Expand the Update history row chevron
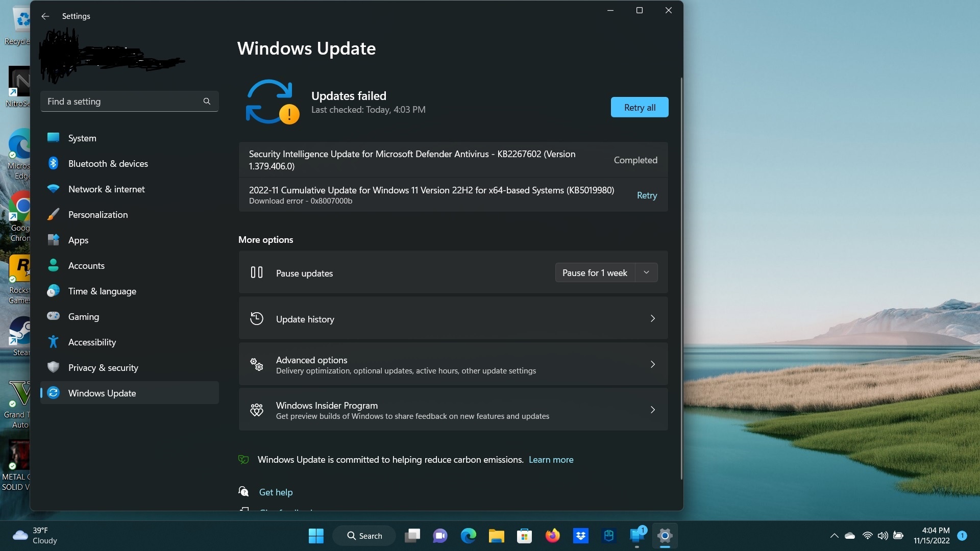Viewport: 980px width, 551px height. tap(652, 318)
